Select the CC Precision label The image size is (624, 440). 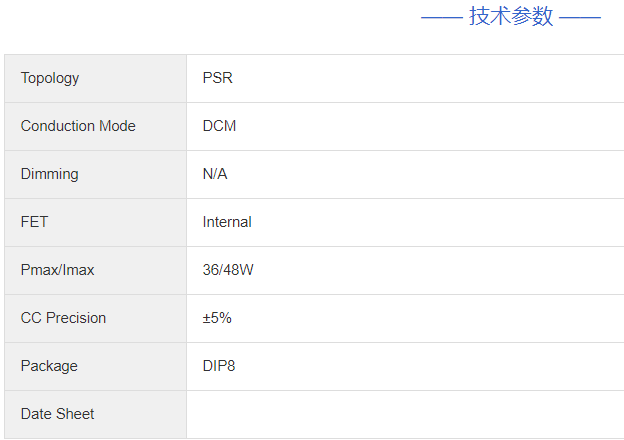point(63,318)
